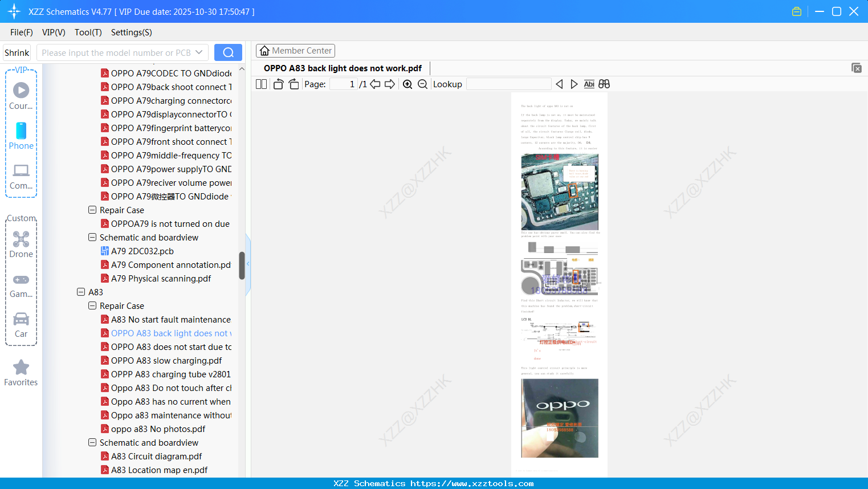Screen dimensions: 868x489
Task: Open A79 2DC032.pcb boardview file
Action: point(142,251)
